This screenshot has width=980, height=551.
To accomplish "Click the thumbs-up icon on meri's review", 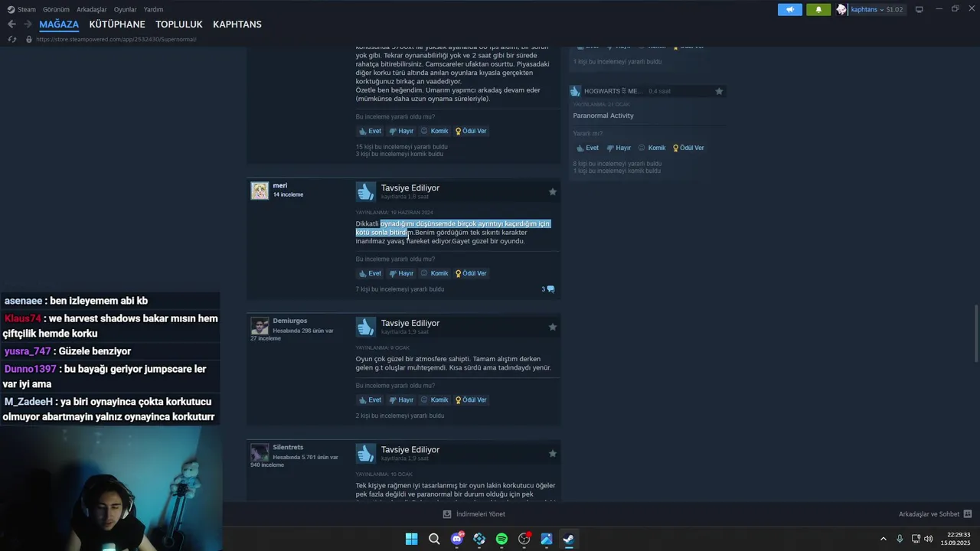I will click(x=366, y=191).
